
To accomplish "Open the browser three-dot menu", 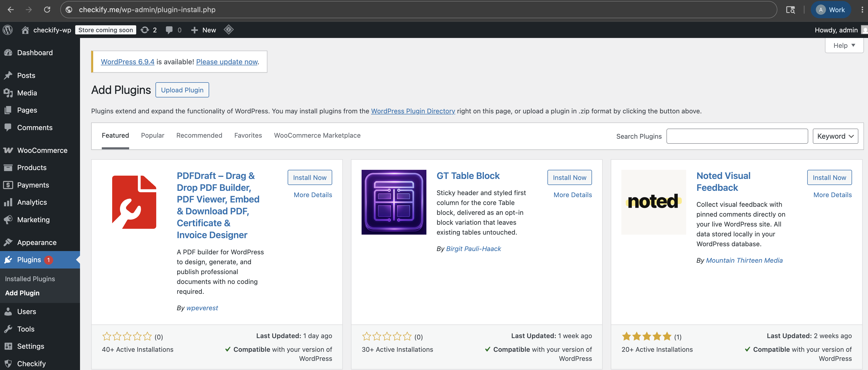I will click(x=862, y=10).
